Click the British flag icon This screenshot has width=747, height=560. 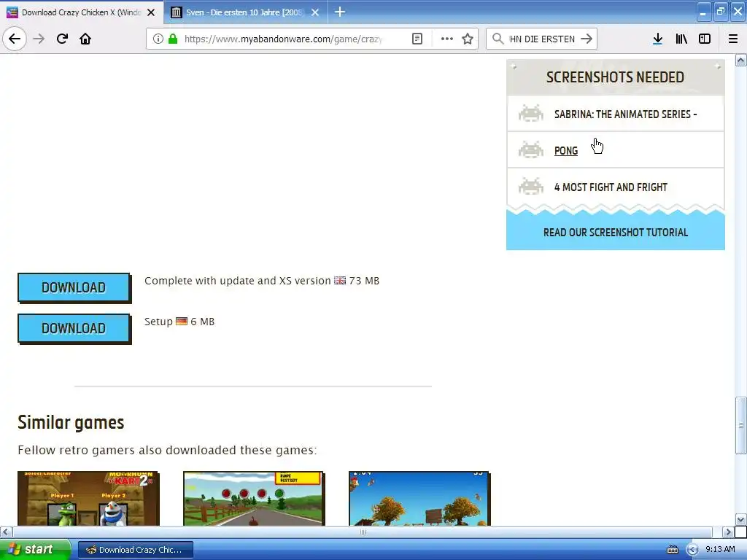point(340,281)
